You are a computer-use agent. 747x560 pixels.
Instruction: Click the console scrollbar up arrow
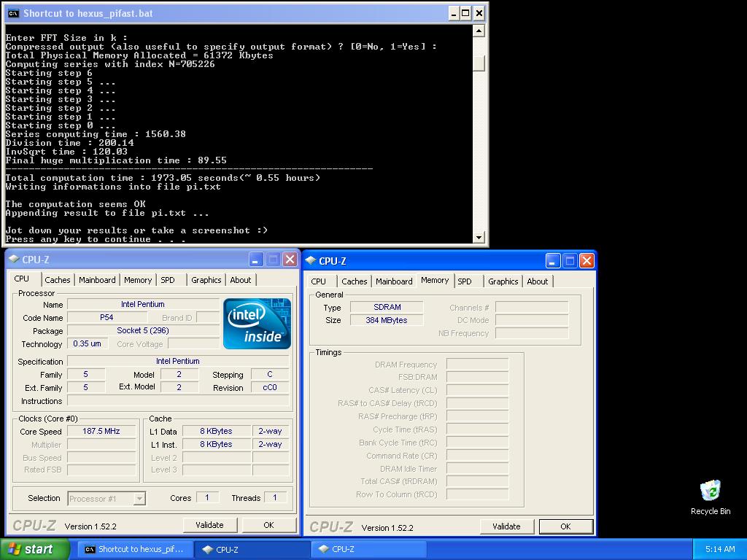point(479,31)
